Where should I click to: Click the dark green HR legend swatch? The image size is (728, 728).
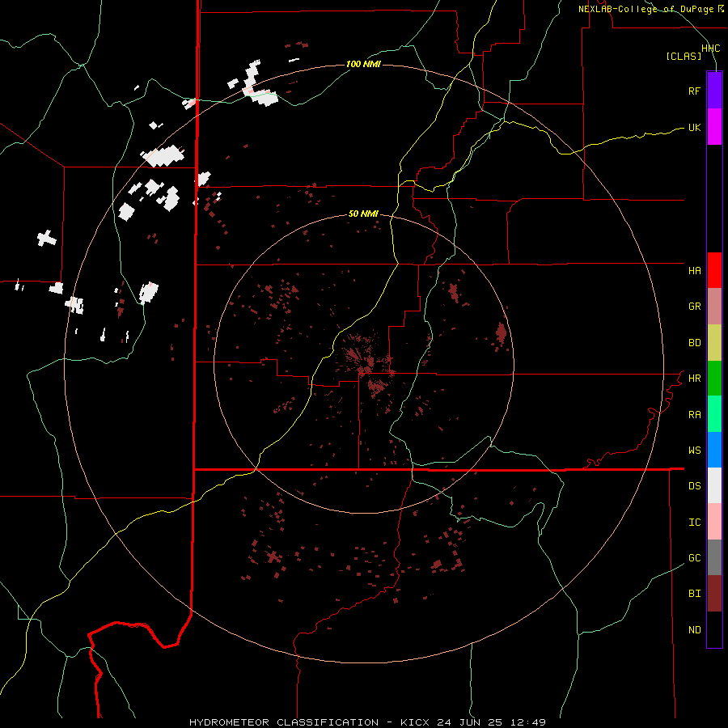click(x=714, y=378)
